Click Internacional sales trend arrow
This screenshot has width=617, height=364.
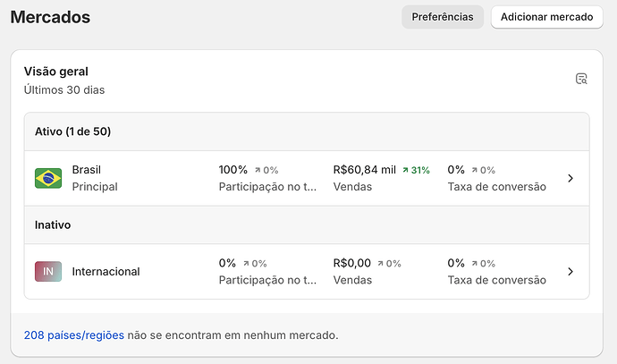pos(381,264)
